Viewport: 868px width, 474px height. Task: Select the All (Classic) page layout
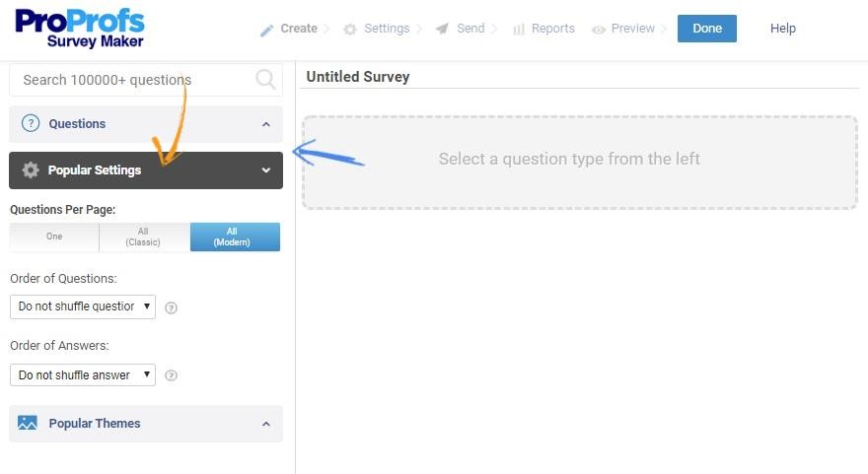coord(144,237)
